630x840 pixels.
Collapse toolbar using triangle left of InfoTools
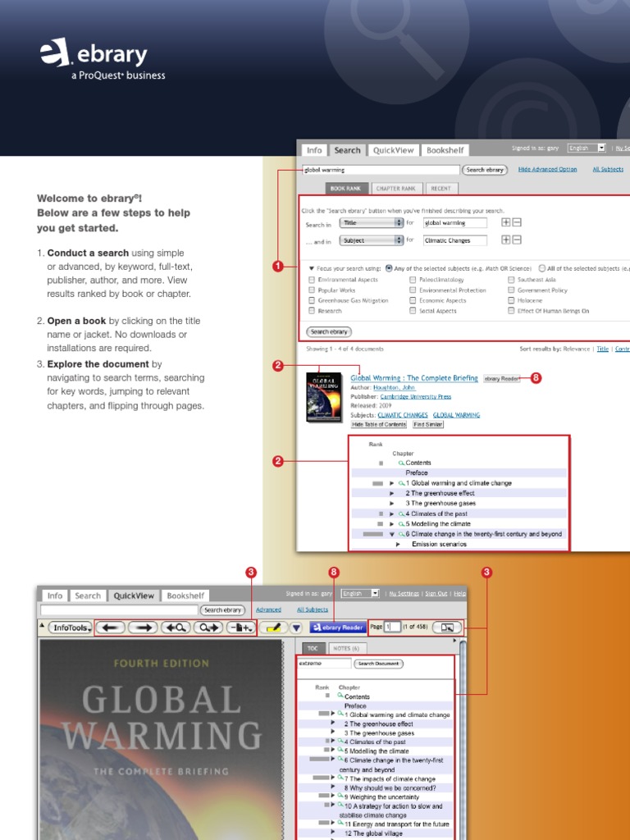[x=42, y=624]
